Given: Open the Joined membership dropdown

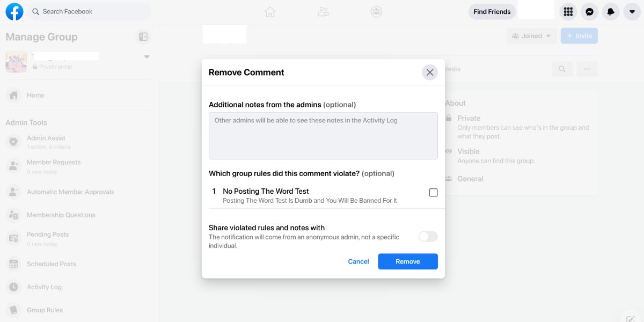Looking at the screenshot, I should (531, 35).
